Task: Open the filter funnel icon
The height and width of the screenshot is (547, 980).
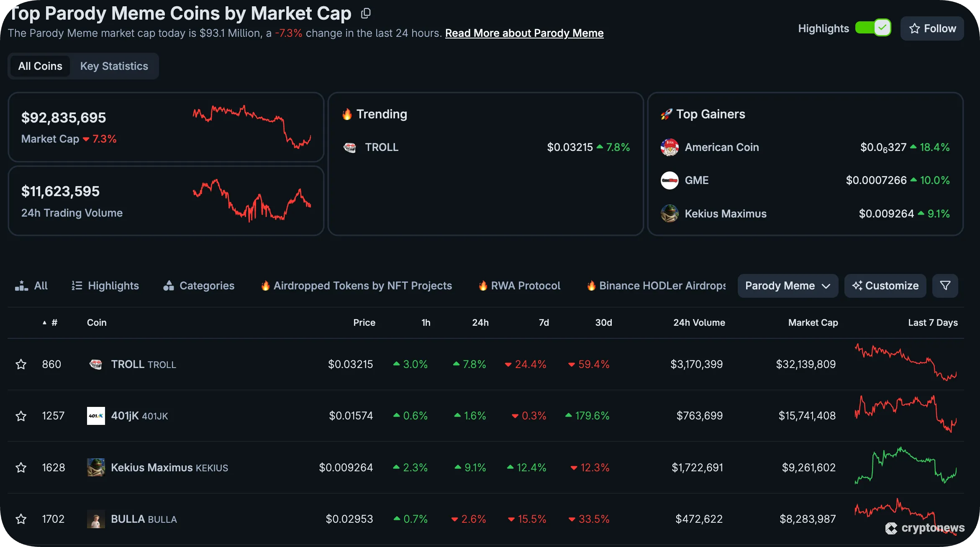Action: pos(945,286)
